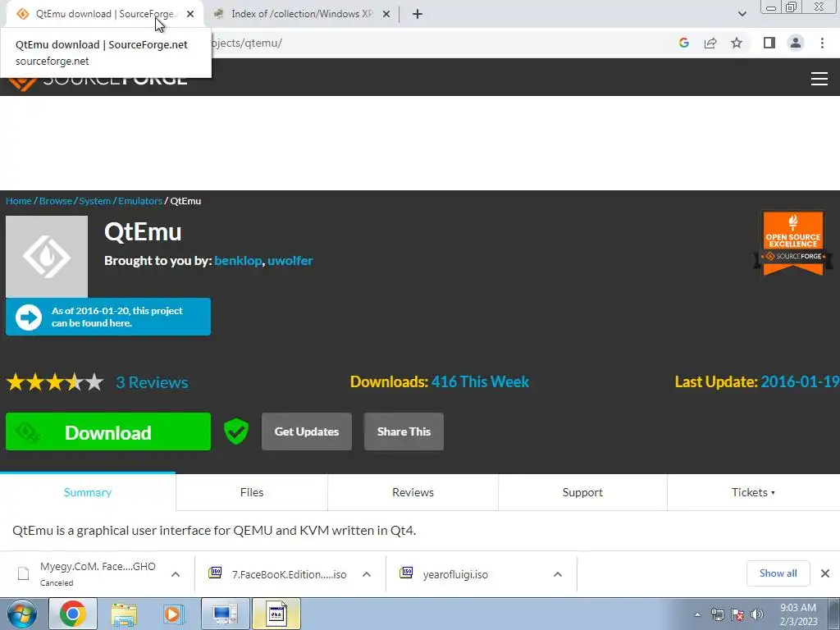The image size is (840, 630).
Task: Click the Action Center flag icon
Action: click(737, 614)
